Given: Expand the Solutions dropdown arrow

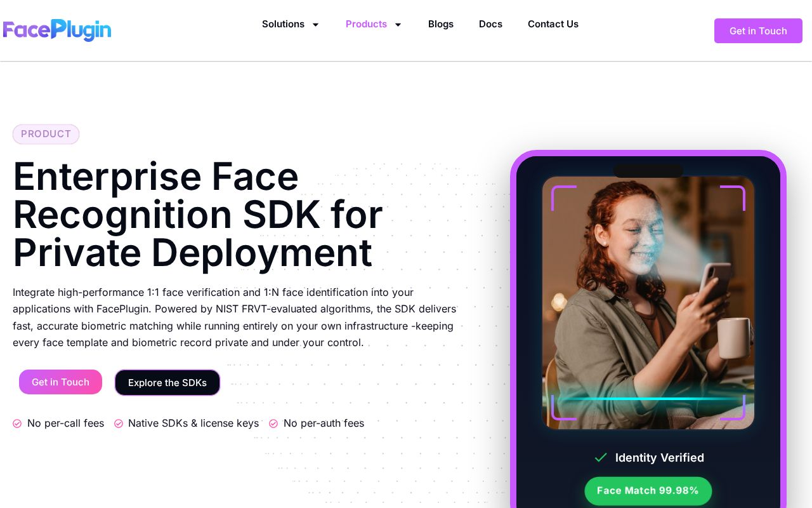Looking at the screenshot, I should click(x=315, y=25).
